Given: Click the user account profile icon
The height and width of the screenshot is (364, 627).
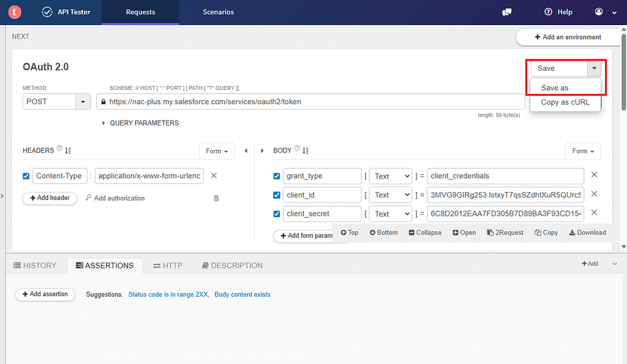Looking at the screenshot, I should click(x=599, y=12).
